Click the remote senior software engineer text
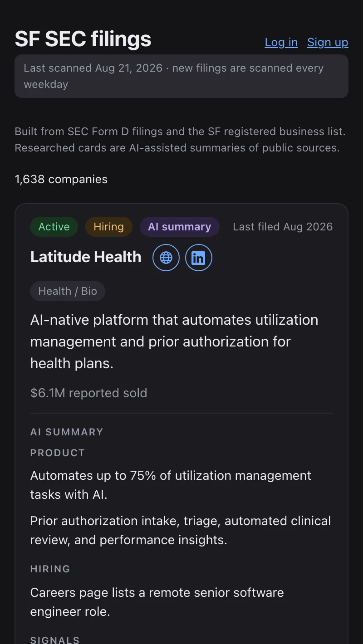The width and height of the screenshot is (363, 644). click(x=157, y=602)
